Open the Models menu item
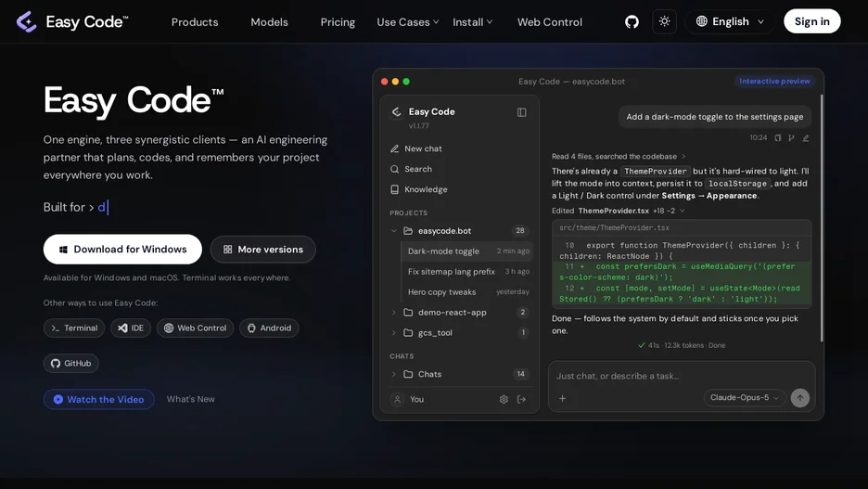The width and height of the screenshot is (868, 489). coord(270,22)
